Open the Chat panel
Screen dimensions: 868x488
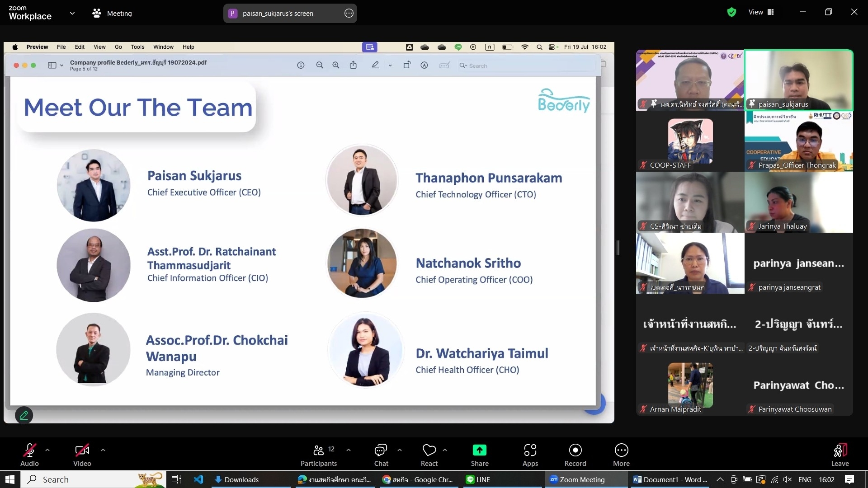[381, 455]
